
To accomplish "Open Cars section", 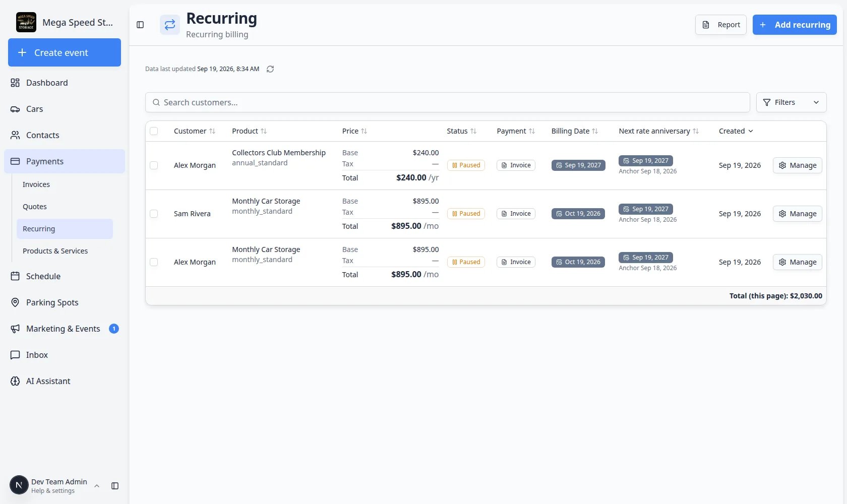I will pos(65,109).
